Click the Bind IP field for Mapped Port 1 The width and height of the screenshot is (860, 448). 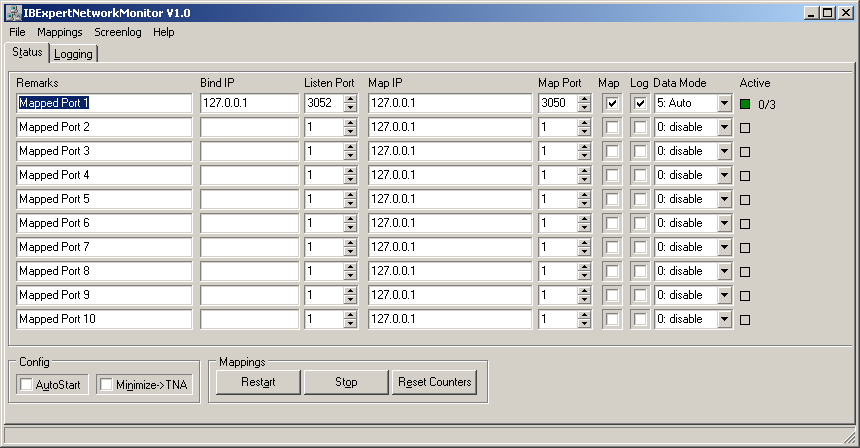tap(250, 103)
